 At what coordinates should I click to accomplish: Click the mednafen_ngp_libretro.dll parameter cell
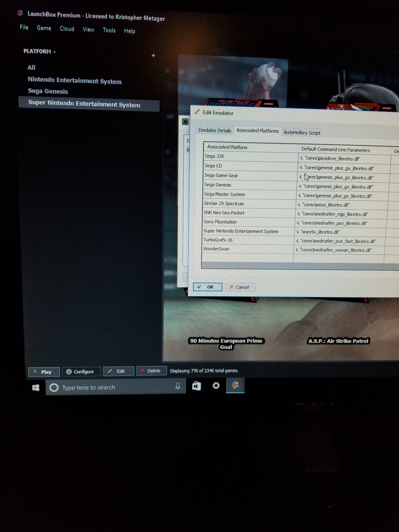pos(341,214)
